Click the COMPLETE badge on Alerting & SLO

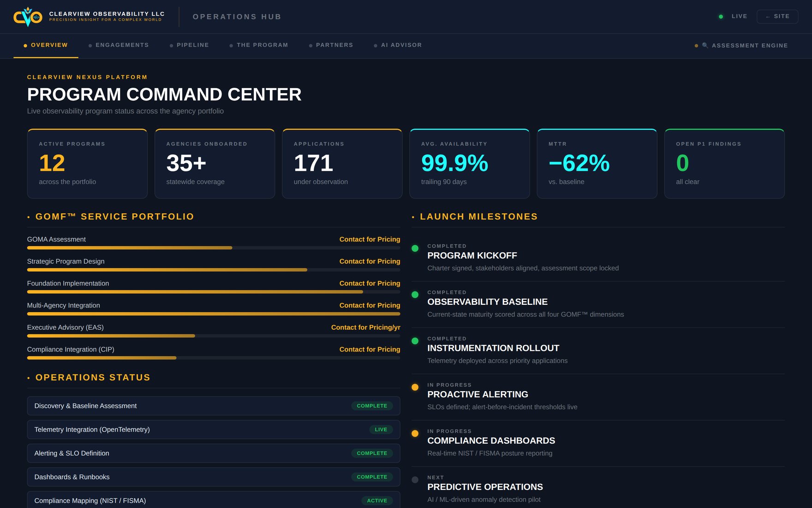372,454
